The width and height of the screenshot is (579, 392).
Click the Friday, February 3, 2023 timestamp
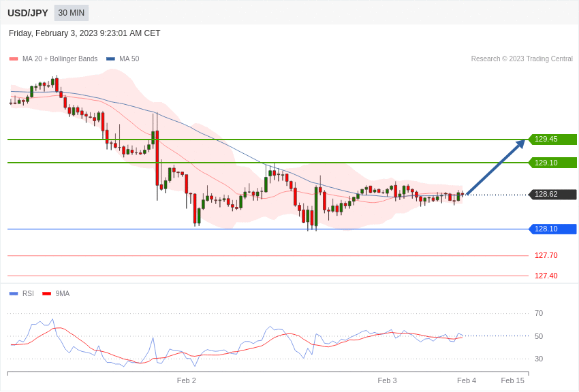point(84,33)
